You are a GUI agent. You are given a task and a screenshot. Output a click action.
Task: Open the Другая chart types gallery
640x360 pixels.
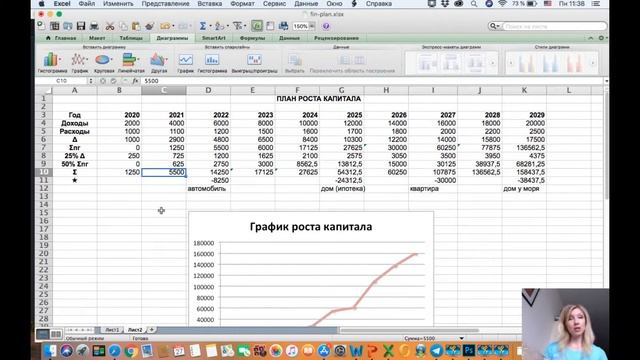click(x=159, y=62)
